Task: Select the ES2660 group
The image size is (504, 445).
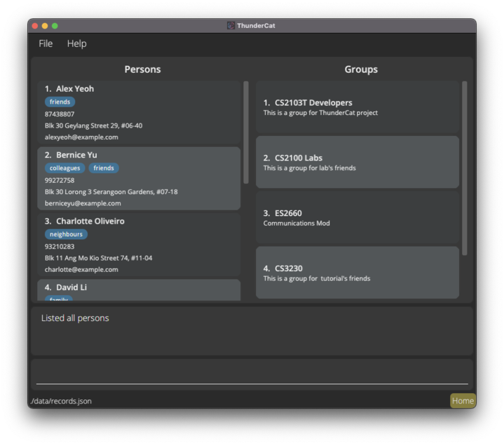Action: coord(357,217)
